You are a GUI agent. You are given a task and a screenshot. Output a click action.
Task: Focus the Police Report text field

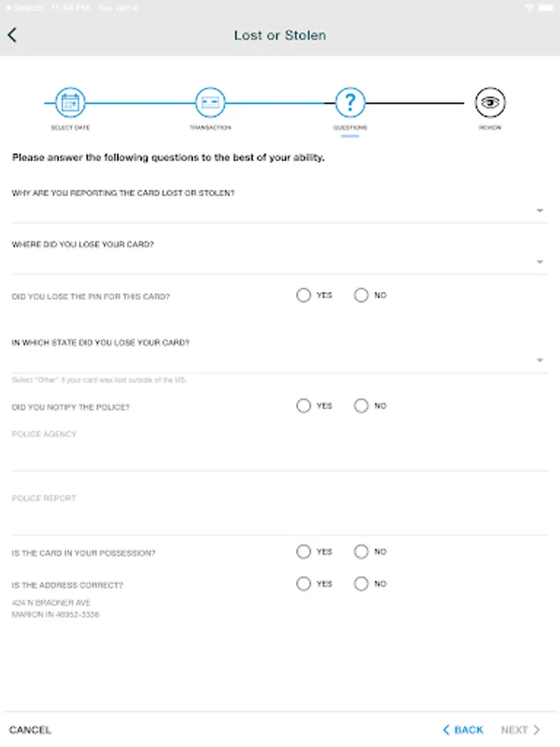point(280,520)
